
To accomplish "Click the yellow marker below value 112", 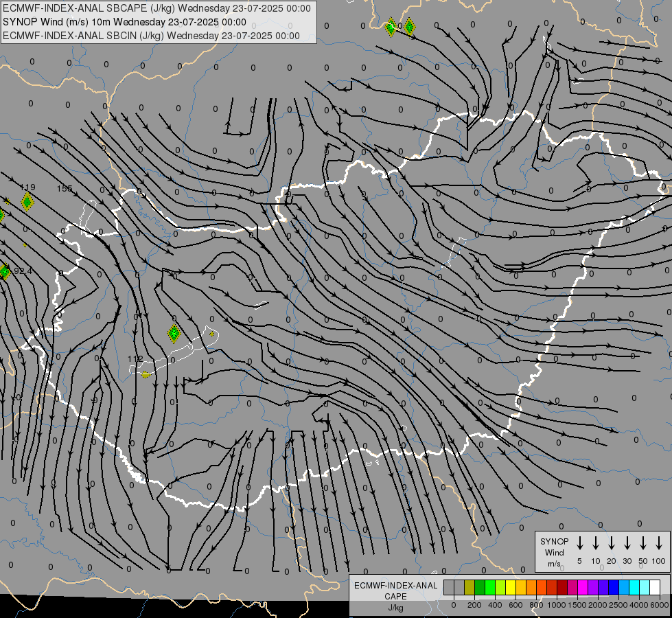I will coord(146,374).
